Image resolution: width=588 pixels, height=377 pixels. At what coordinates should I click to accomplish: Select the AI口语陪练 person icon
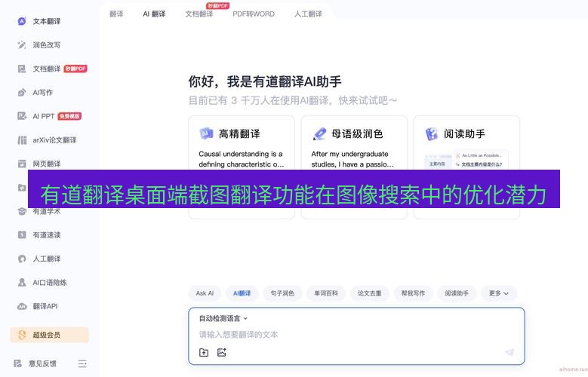click(x=22, y=283)
